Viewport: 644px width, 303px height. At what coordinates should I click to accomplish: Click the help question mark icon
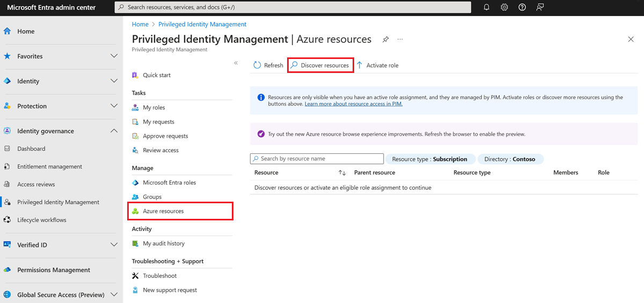tap(522, 8)
